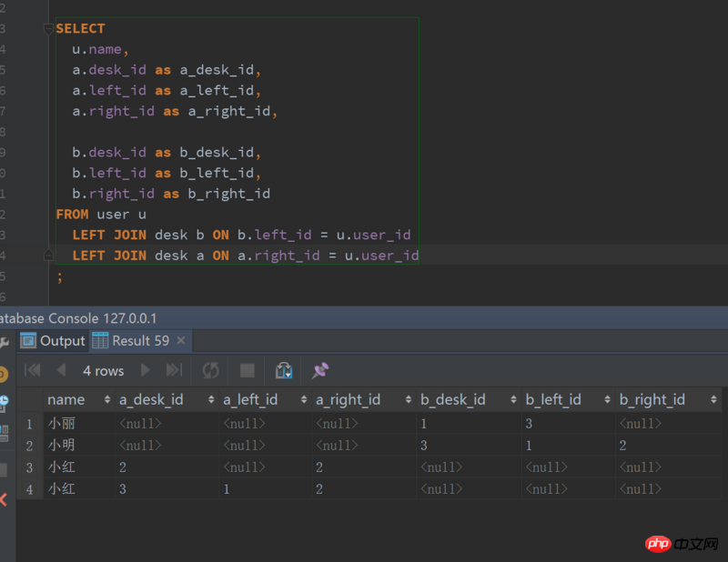This screenshot has width=728, height=562.
Task: Select row number 3 in results grid
Action: coord(29,467)
